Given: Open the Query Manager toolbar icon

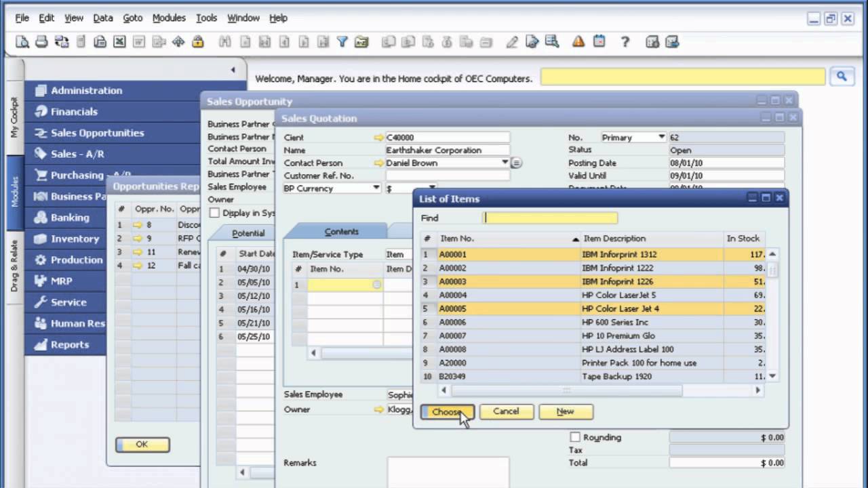Looking at the screenshot, I should pos(551,42).
